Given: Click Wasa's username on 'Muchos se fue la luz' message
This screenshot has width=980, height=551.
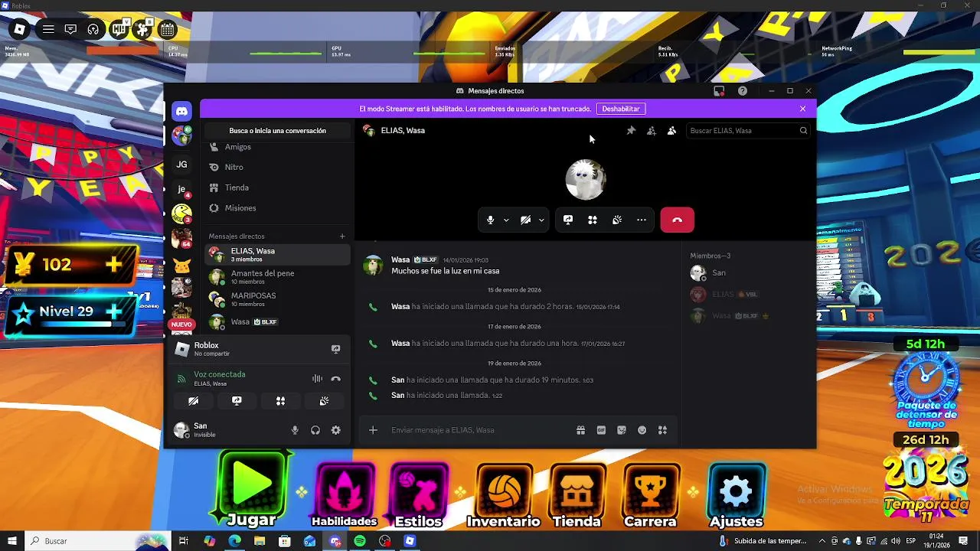Looking at the screenshot, I should pyautogui.click(x=400, y=260).
